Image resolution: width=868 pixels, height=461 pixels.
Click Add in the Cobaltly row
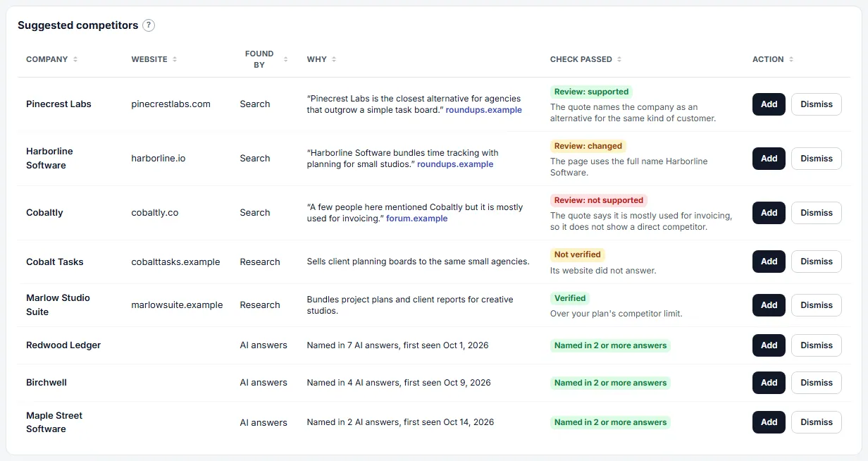(769, 213)
